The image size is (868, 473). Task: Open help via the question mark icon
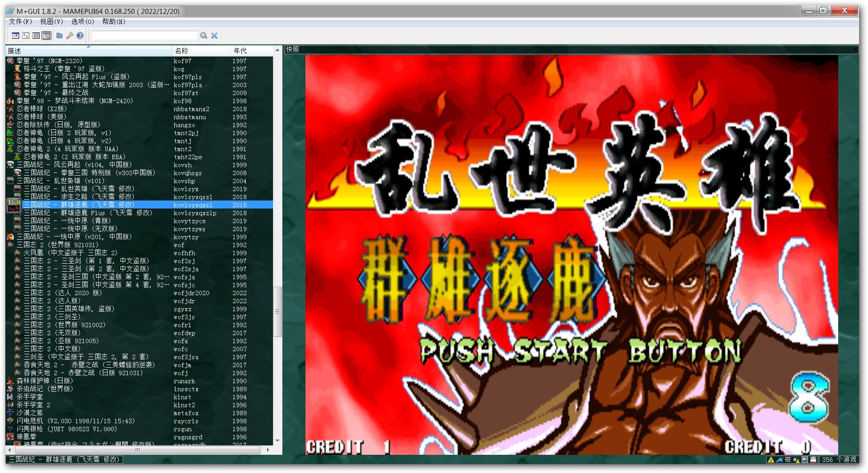[80, 36]
